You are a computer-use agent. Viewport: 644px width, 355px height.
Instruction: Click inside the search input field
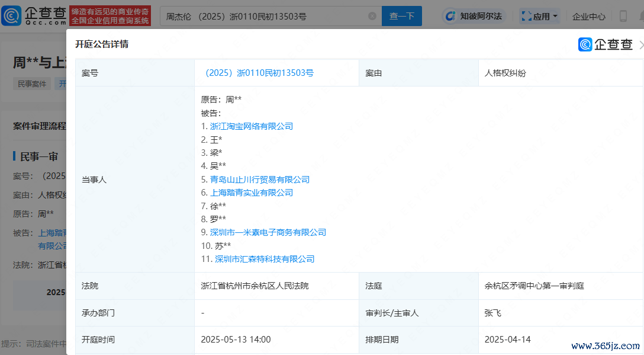click(x=266, y=16)
